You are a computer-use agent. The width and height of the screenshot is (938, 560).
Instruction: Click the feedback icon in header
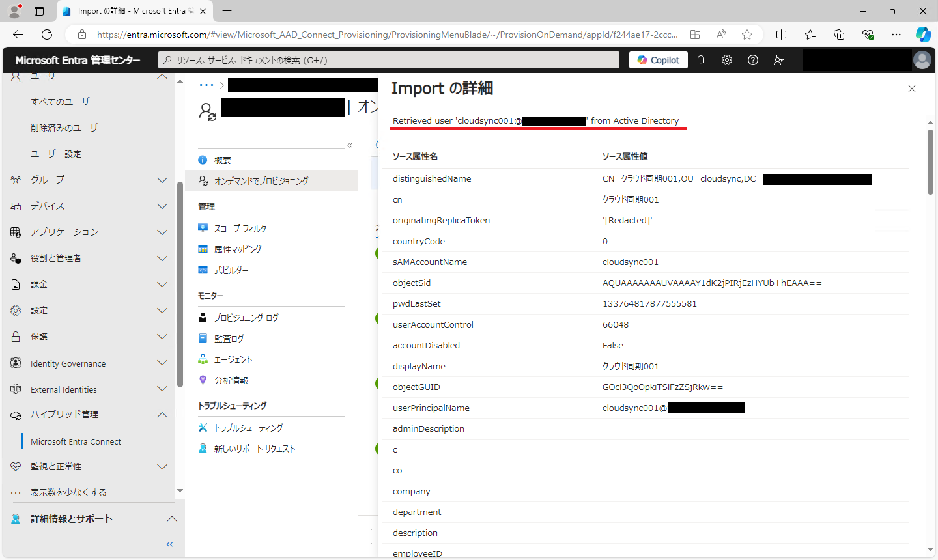779,60
